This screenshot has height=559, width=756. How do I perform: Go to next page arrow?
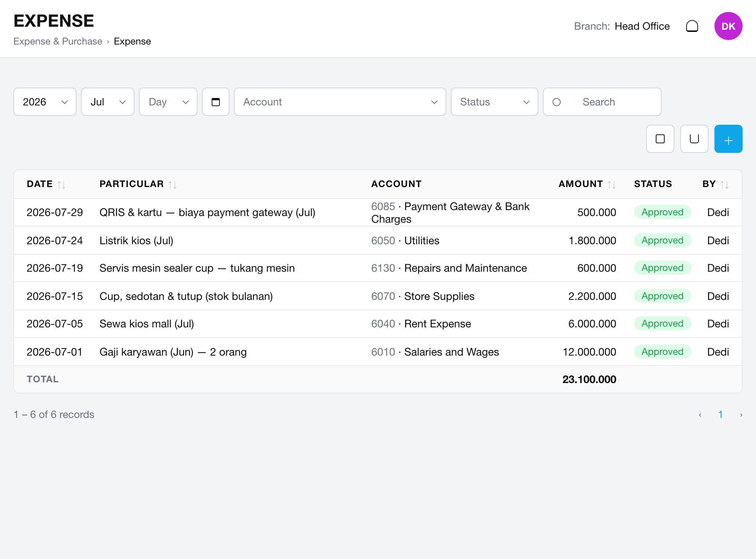click(741, 415)
